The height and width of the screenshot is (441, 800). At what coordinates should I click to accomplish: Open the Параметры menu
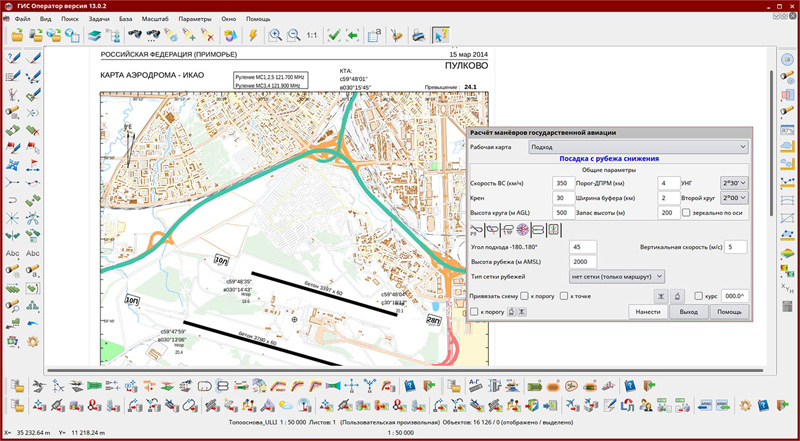(195, 19)
